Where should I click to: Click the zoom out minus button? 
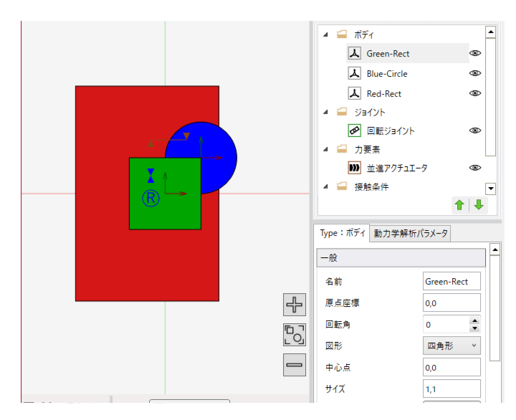coord(295,365)
